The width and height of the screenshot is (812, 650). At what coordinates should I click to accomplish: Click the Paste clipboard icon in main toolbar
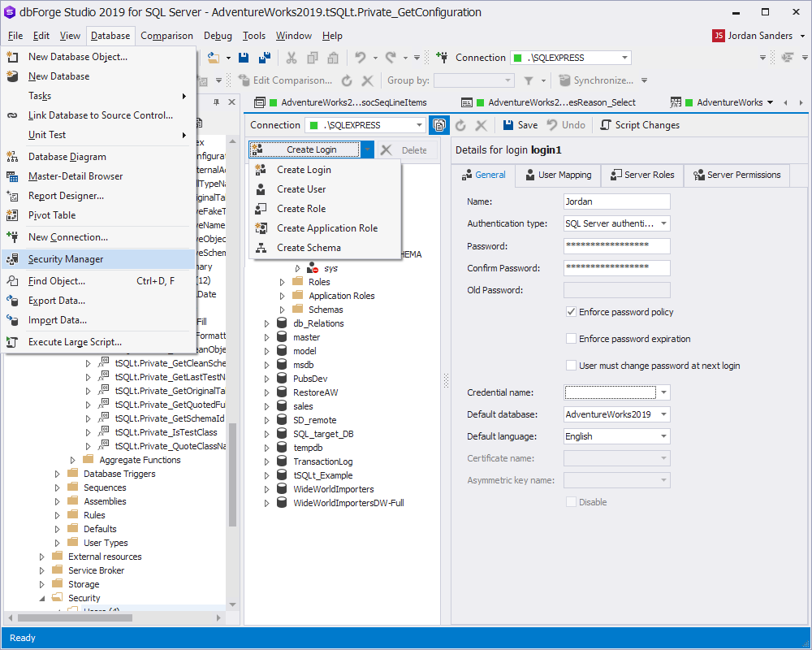click(x=333, y=58)
